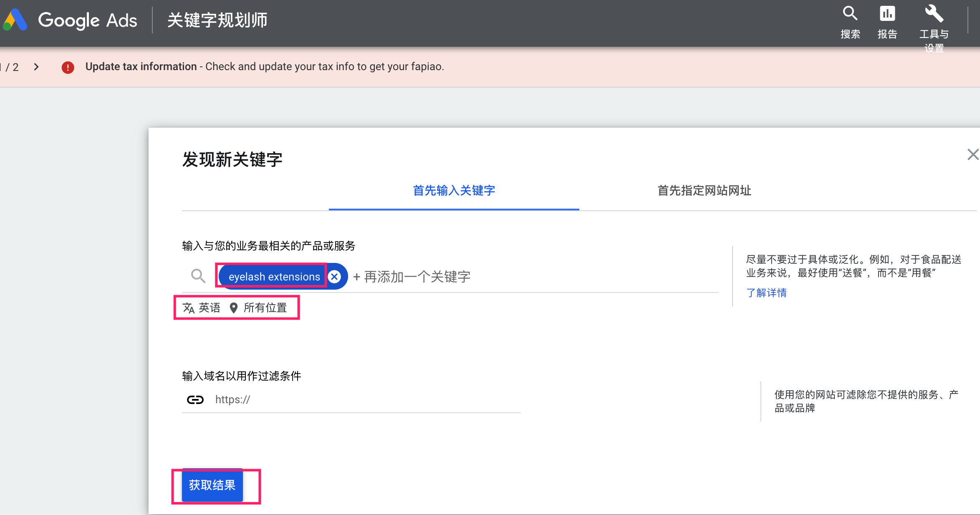This screenshot has height=515, width=980.
Task: Open the reports (报告) icon
Action: click(x=887, y=14)
